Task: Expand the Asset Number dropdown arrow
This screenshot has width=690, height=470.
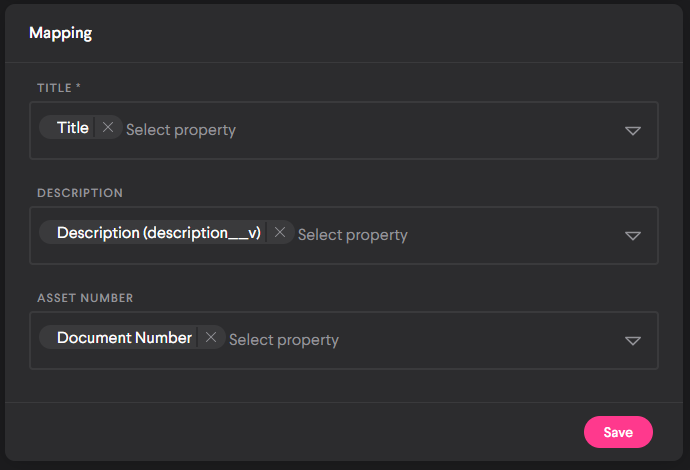Action: point(632,341)
